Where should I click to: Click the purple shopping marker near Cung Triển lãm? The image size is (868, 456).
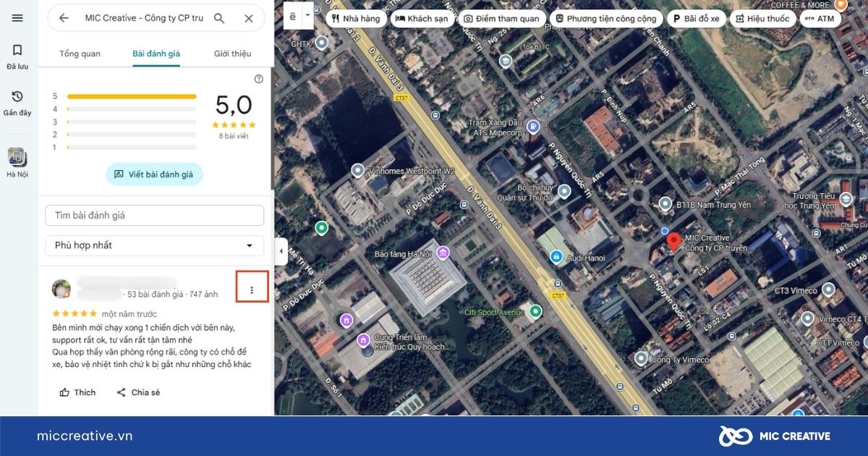point(346,319)
